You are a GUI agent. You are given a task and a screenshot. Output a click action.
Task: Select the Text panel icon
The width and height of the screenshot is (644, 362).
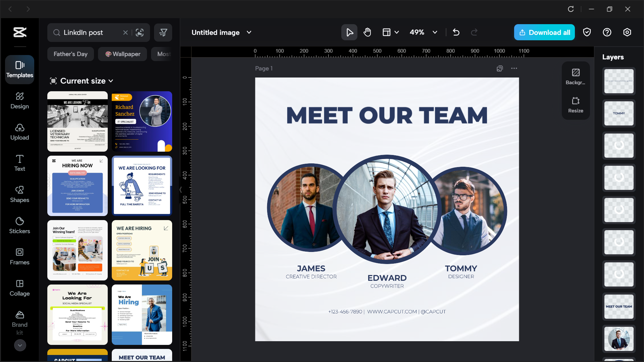pos(19,163)
